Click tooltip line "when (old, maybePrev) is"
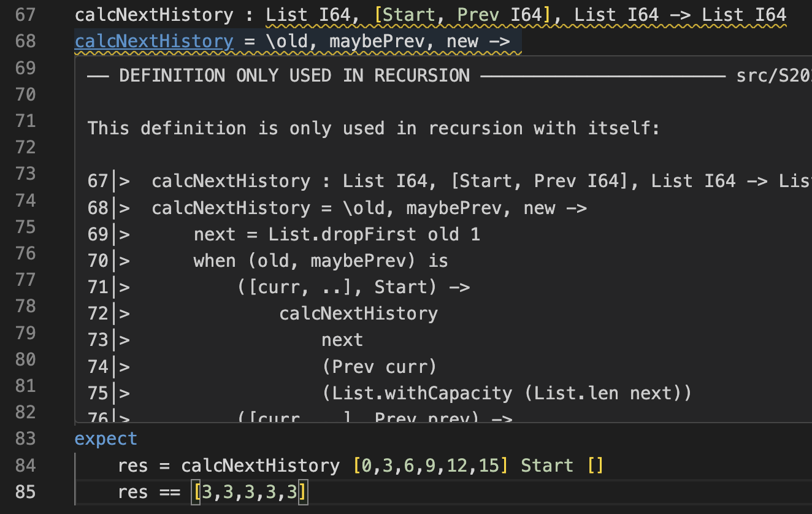 pyautogui.click(x=321, y=261)
